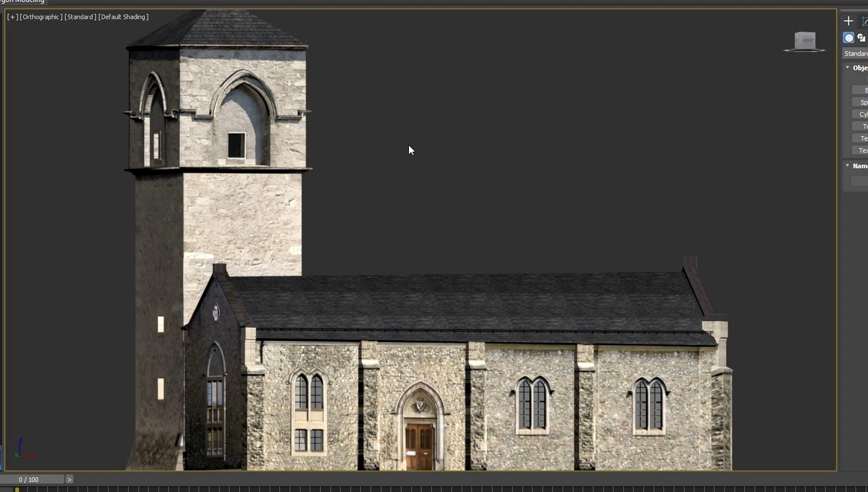The image size is (868, 492).
Task: Switch to the Create panel plus tab
Action: (848, 21)
